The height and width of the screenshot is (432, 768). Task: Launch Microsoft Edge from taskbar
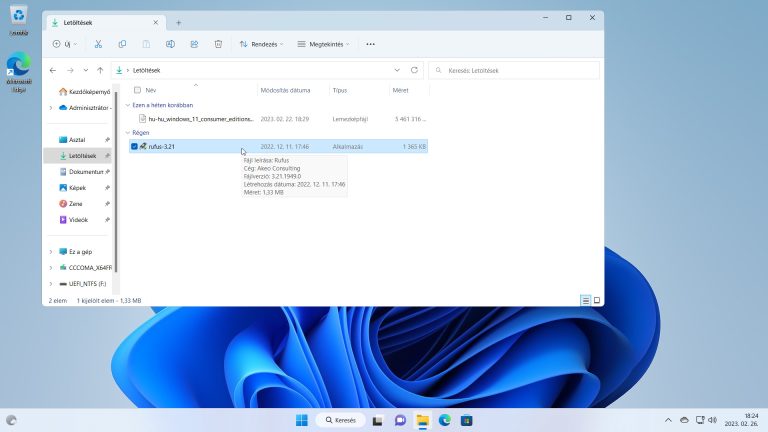pos(445,420)
